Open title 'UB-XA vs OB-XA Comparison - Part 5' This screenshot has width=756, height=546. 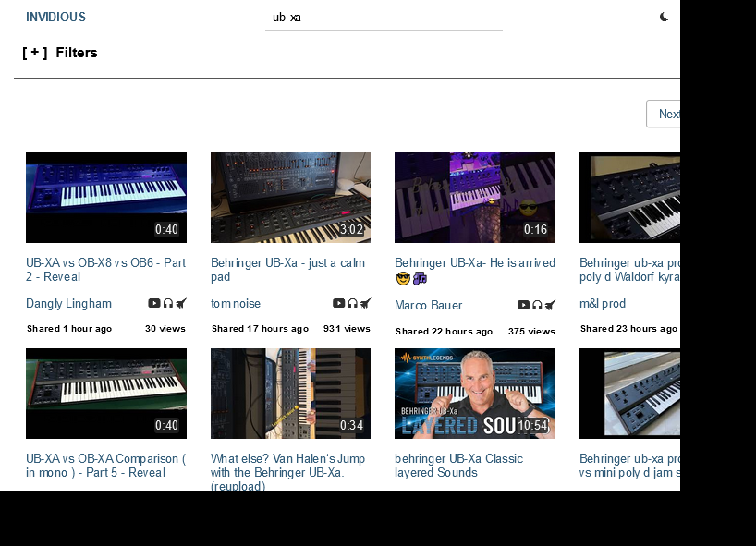coord(105,466)
